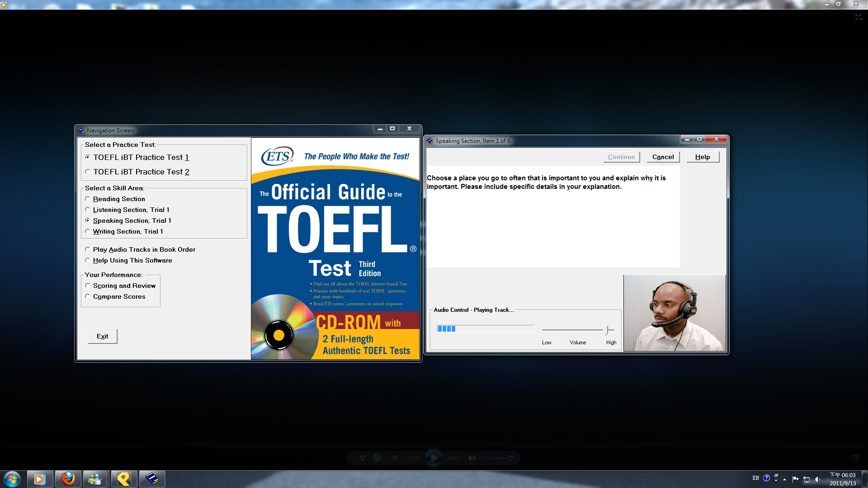Select Compare Scores option
Screen dimensions: 868x488
click(x=115, y=296)
